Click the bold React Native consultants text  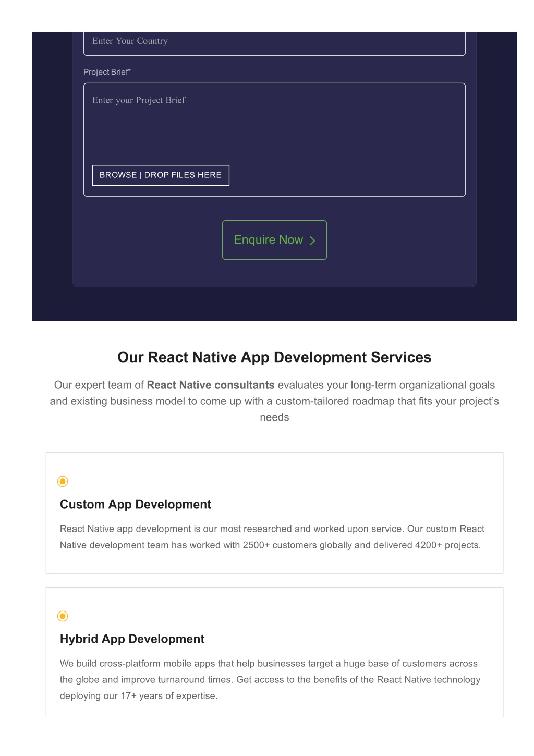211,385
